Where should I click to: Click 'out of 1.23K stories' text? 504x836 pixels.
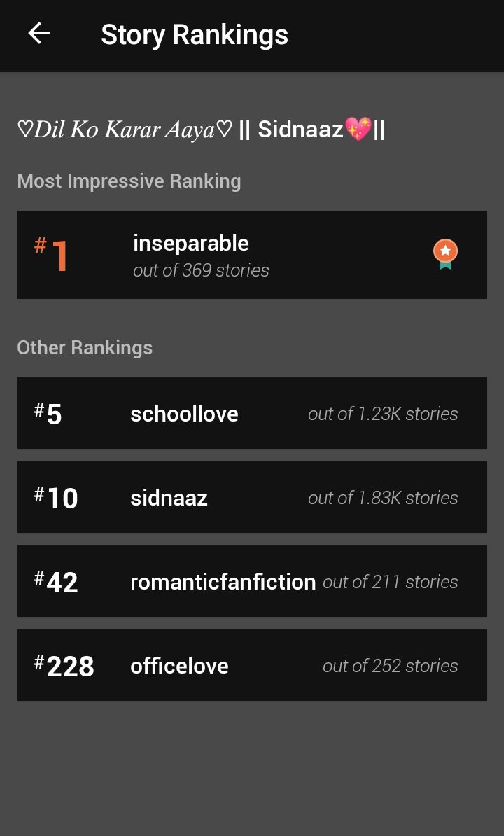[383, 414]
